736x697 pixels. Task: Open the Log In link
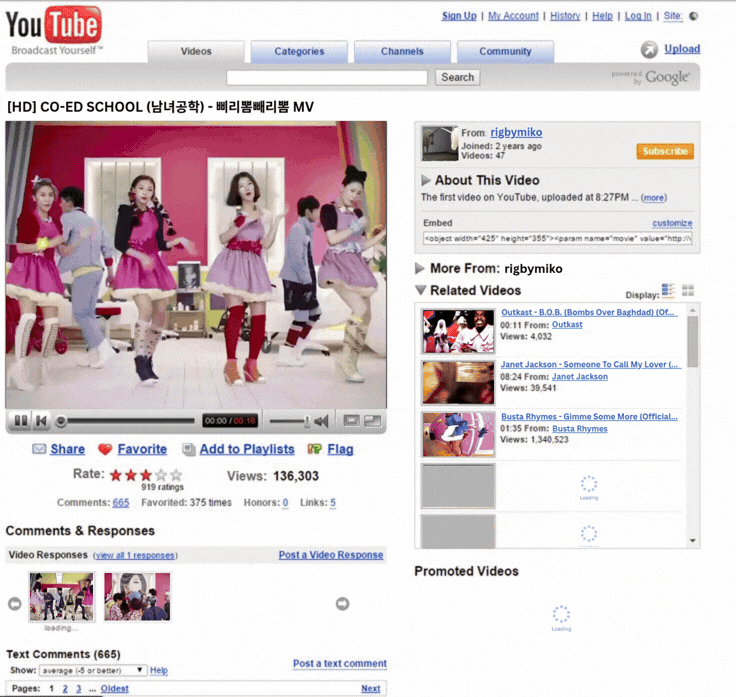click(x=638, y=16)
